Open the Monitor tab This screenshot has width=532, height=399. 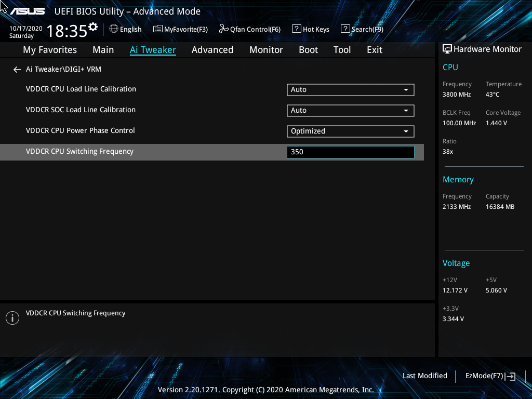pos(267,50)
